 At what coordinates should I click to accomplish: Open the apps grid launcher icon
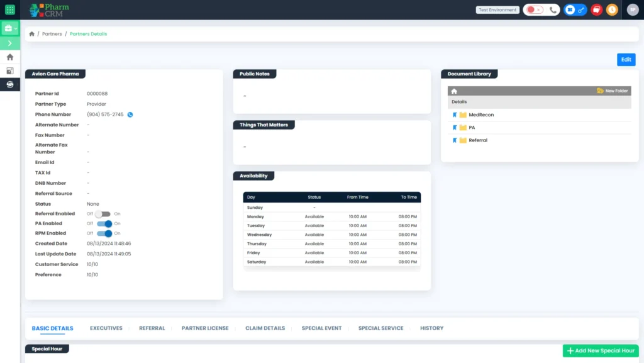pos(9,9)
